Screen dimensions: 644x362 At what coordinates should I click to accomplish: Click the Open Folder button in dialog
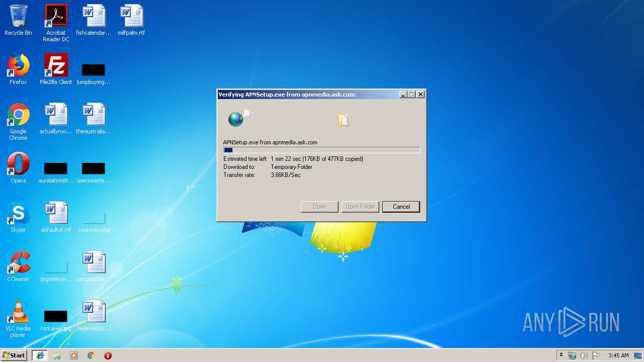click(360, 207)
